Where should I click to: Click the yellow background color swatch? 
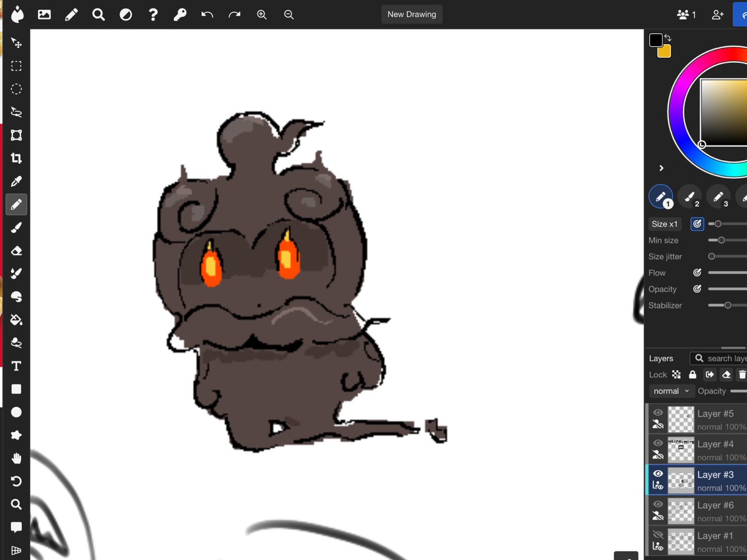[665, 52]
